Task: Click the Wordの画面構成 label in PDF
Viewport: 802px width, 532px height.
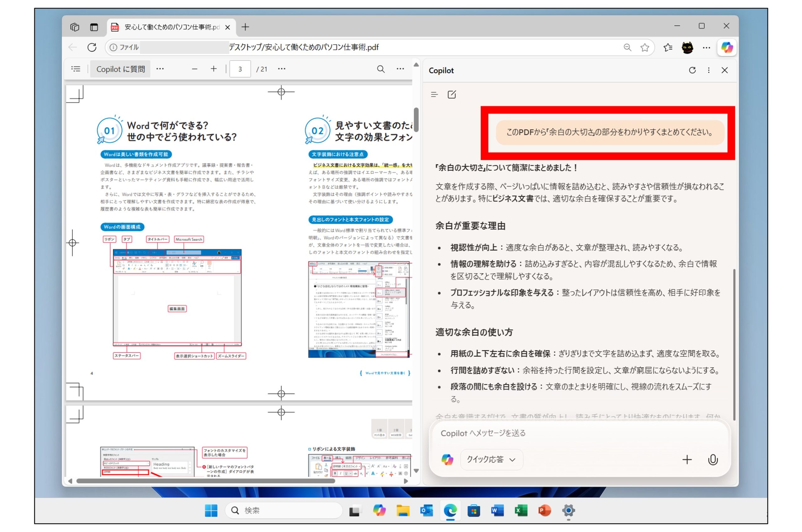Action: tap(122, 227)
